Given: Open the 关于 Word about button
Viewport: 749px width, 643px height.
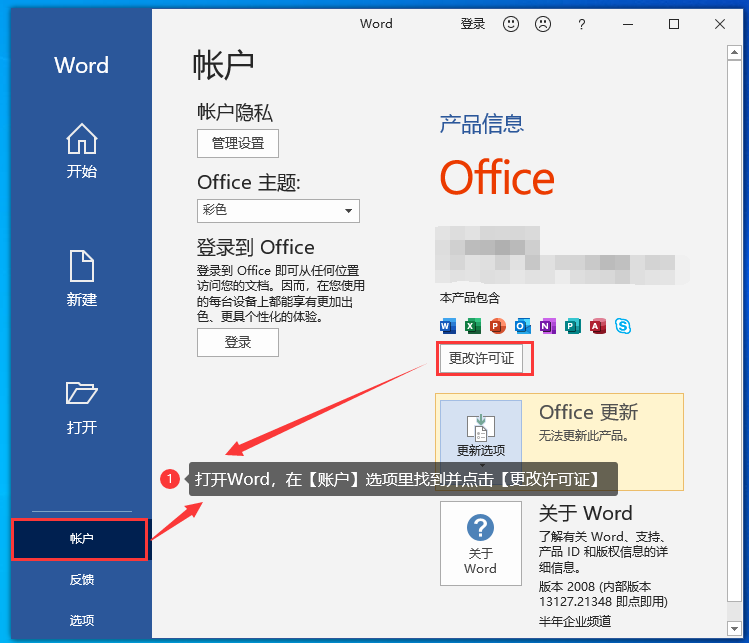Looking at the screenshot, I should (x=481, y=543).
